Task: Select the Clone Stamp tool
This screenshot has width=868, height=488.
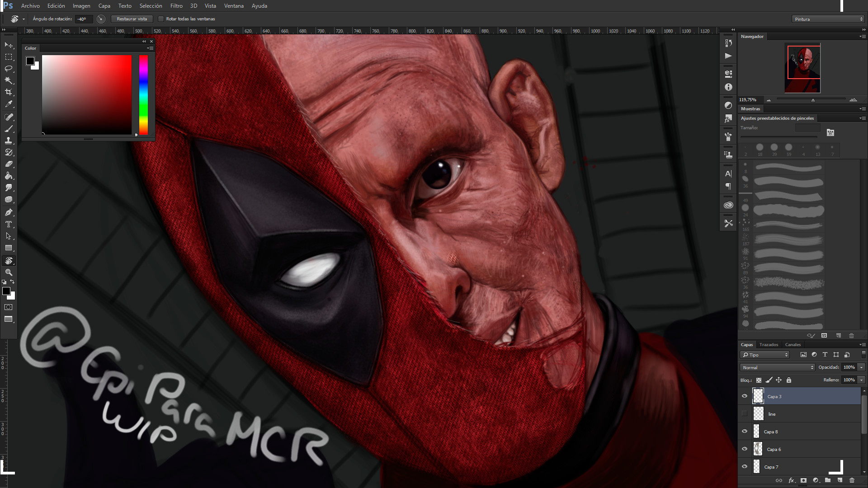Action: (x=9, y=141)
